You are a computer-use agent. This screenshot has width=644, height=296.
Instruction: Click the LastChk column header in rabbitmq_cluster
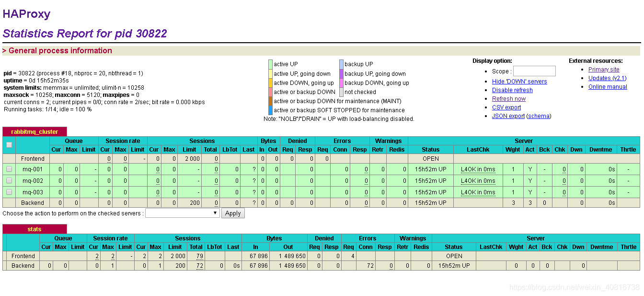pyautogui.click(x=478, y=149)
